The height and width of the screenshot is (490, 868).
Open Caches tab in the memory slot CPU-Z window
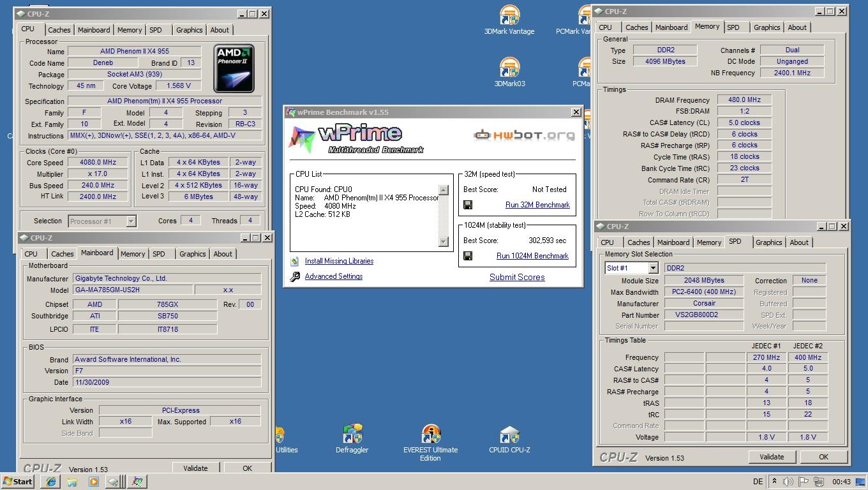638,242
